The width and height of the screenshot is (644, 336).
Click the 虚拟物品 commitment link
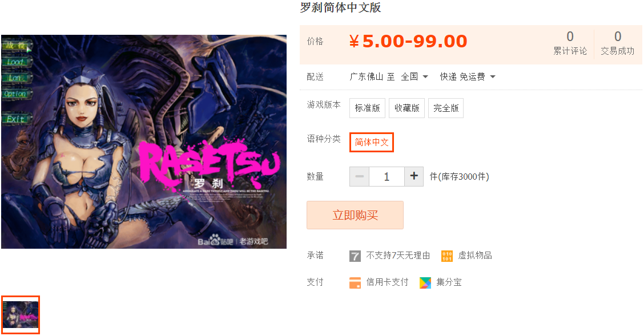(x=475, y=256)
